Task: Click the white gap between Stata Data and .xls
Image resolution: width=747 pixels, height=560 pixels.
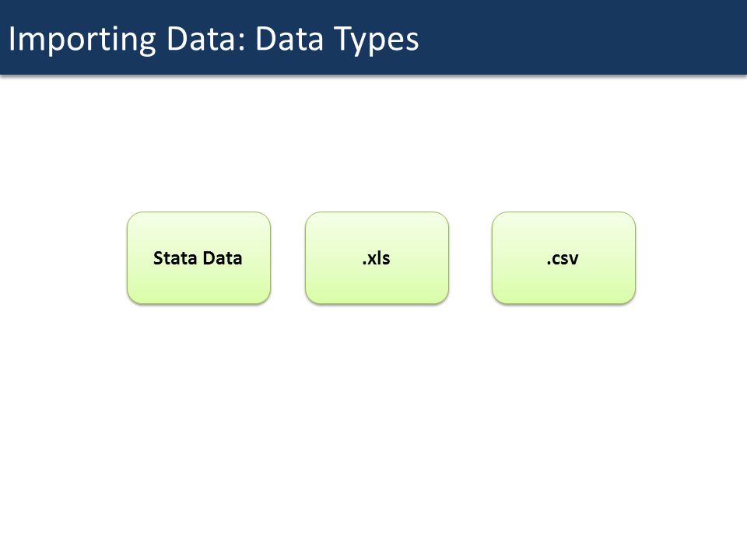Action: point(288,257)
